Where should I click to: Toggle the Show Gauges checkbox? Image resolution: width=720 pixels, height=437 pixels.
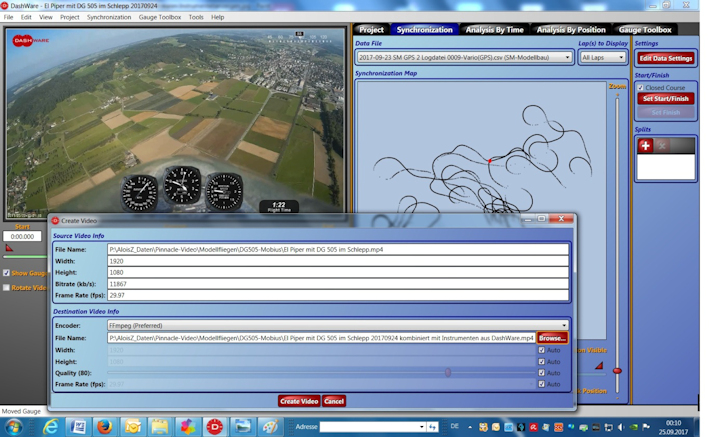tap(6, 273)
